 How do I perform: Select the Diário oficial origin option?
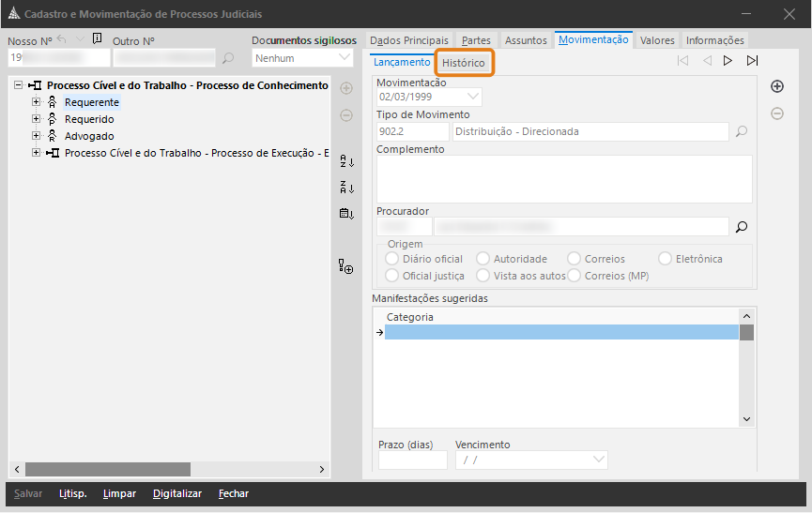[x=392, y=259]
